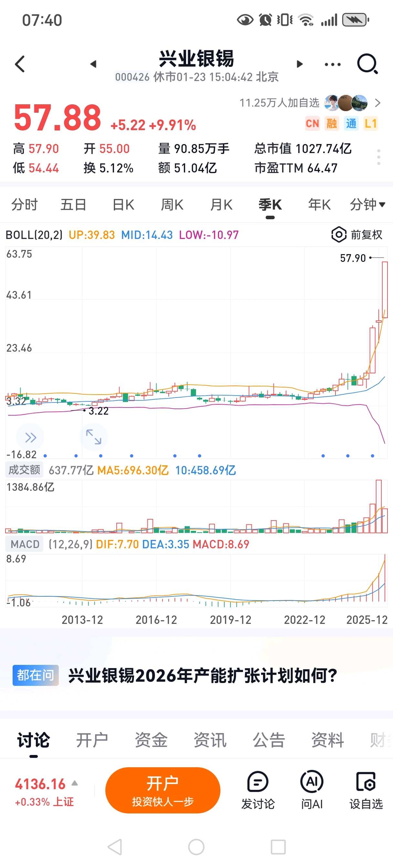Expand followers list with right chevron
Image resolution: width=393 pixels, height=868 pixels.
click(x=378, y=103)
